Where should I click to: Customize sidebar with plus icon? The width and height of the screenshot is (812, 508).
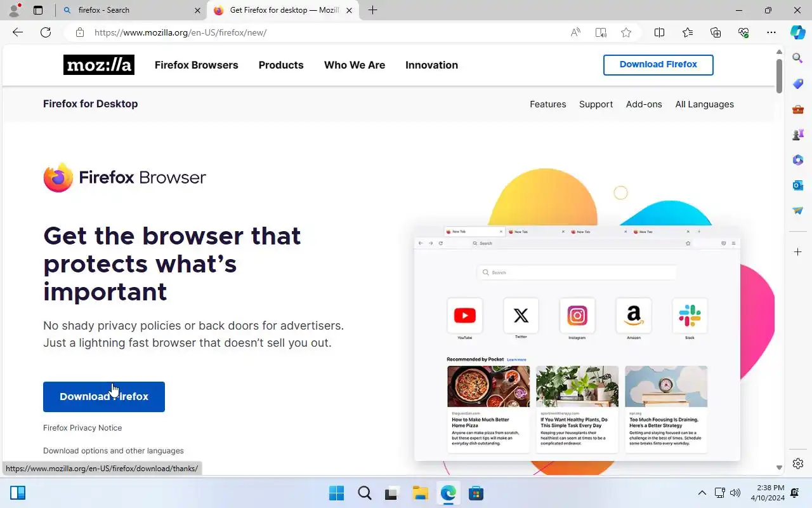tap(798, 252)
